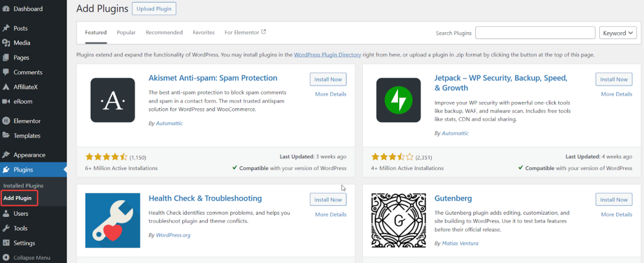Click "Last Updated: 3 weeks ago" text
644x263 pixels.
coord(313,157)
